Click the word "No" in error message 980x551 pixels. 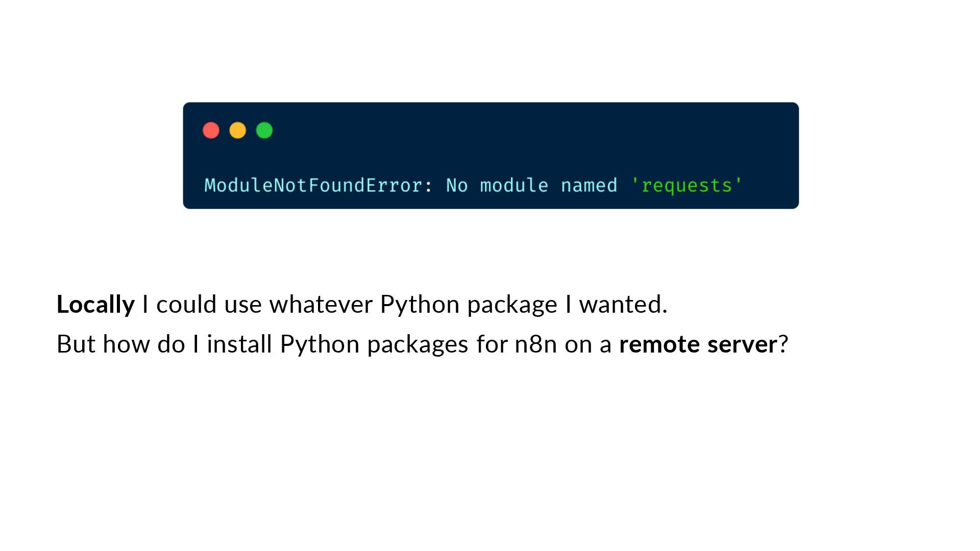[x=457, y=185]
